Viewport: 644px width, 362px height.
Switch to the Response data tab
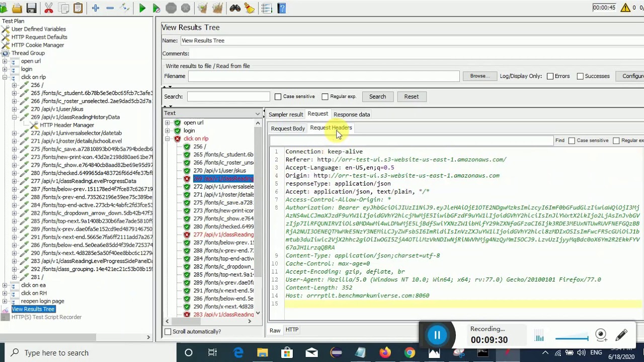click(x=352, y=114)
